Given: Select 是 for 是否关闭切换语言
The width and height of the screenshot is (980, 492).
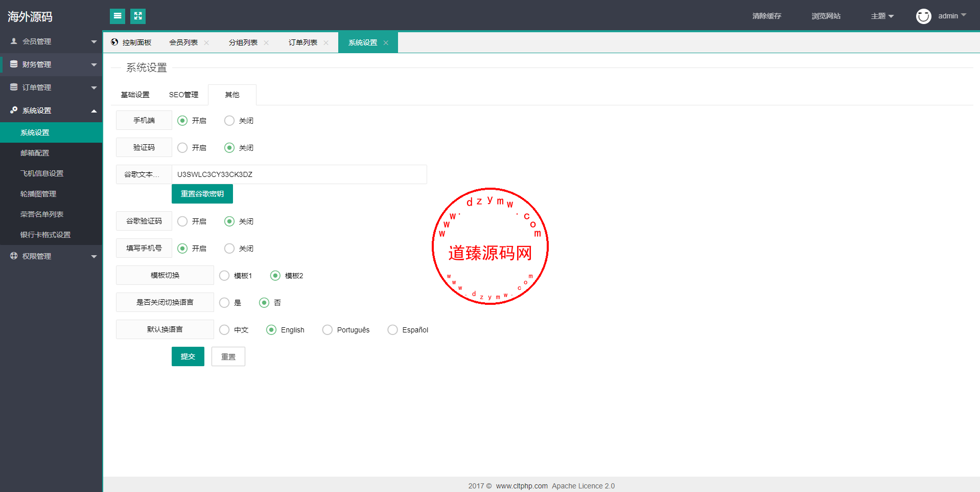Looking at the screenshot, I should 224,303.
